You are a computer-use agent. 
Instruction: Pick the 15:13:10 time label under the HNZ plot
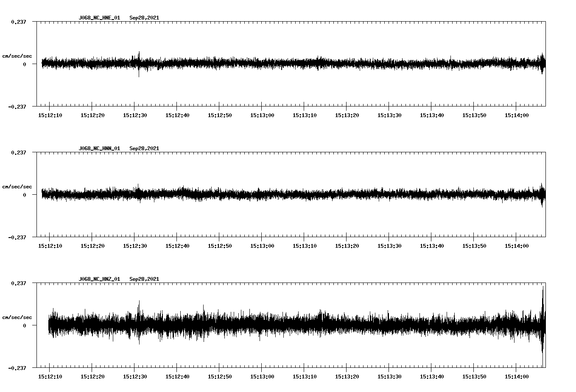click(305, 376)
